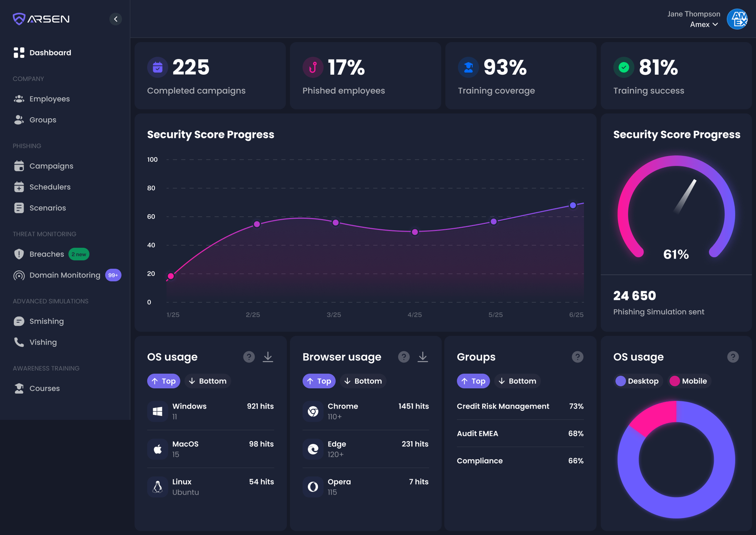The image size is (756, 535).
Task: Switch OS usage list to Bottom
Action: (x=208, y=381)
